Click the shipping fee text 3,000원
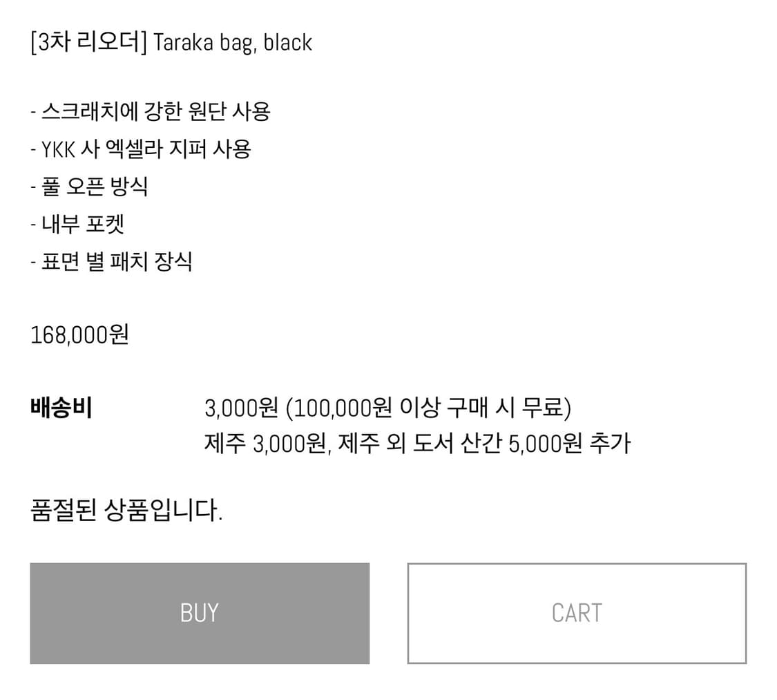The height and width of the screenshot is (700, 777). coord(238,407)
